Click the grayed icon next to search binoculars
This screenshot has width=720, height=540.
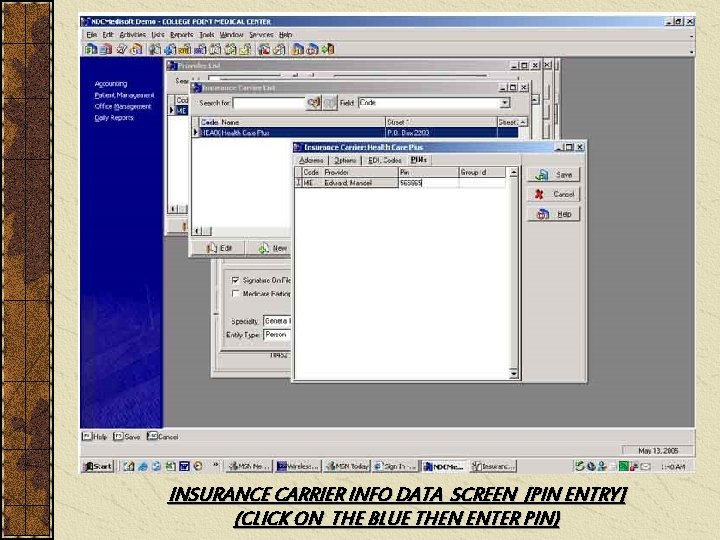pyautogui.click(x=330, y=103)
